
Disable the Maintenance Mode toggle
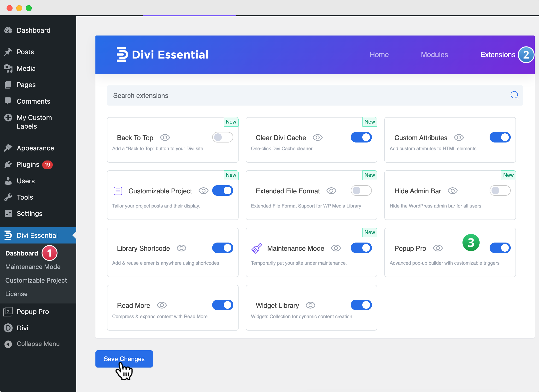pyautogui.click(x=361, y=248)
